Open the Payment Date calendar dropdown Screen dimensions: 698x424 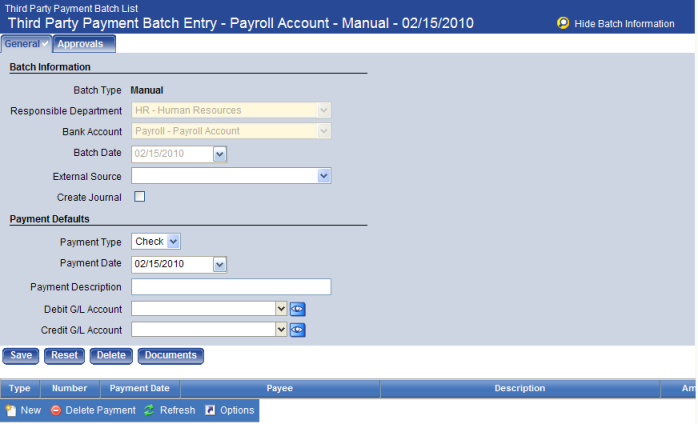[220, 264]
